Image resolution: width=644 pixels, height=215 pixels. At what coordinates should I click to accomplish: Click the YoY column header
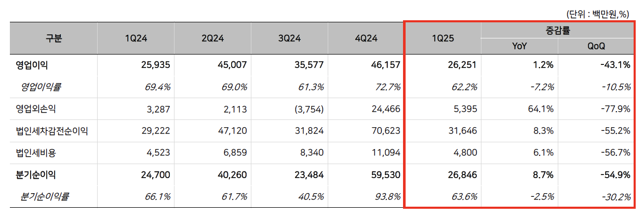519,46
